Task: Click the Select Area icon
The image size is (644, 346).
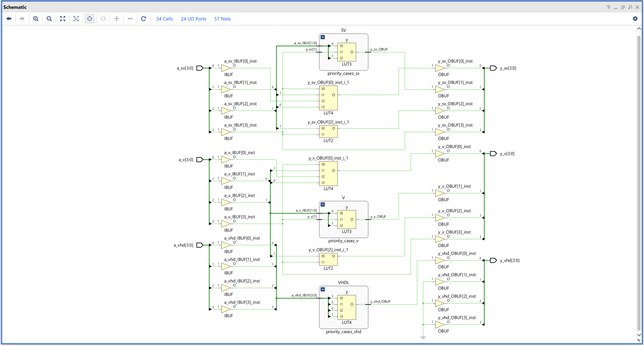Action: coord(76,19)
